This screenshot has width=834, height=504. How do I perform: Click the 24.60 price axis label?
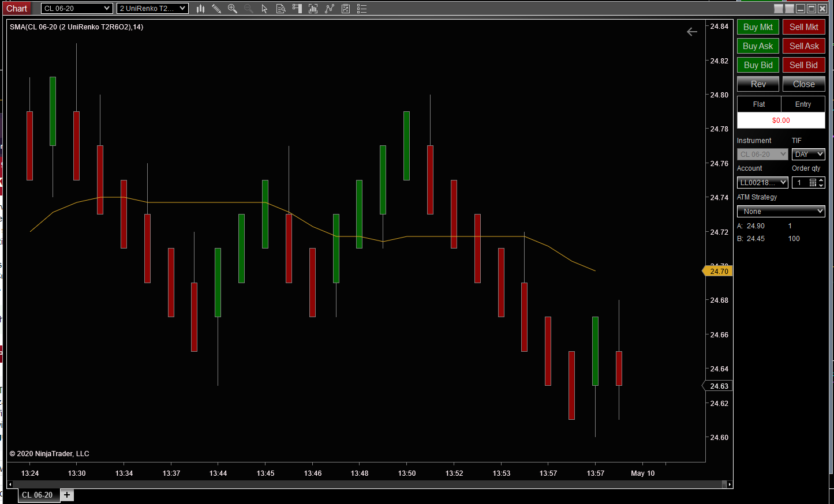(719, 438)
